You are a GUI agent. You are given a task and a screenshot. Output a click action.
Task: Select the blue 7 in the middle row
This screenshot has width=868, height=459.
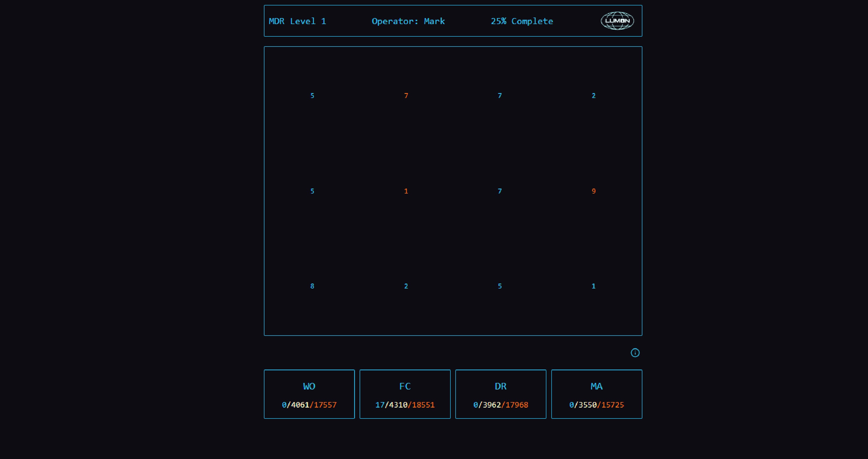(500, 191)
